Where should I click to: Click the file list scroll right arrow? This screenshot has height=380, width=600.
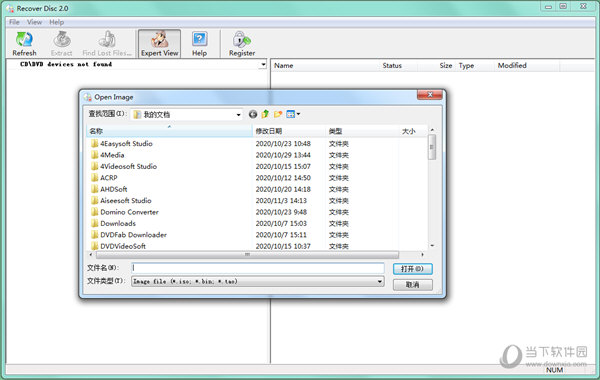click(422, 254)
